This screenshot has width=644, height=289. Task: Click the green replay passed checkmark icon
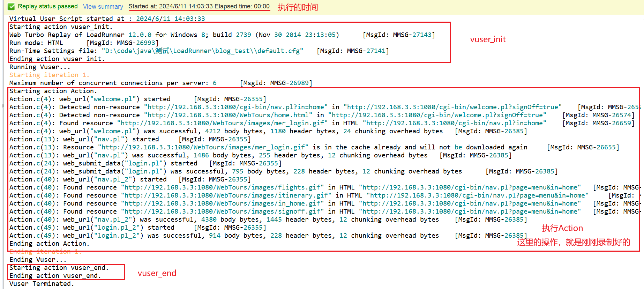11,6
